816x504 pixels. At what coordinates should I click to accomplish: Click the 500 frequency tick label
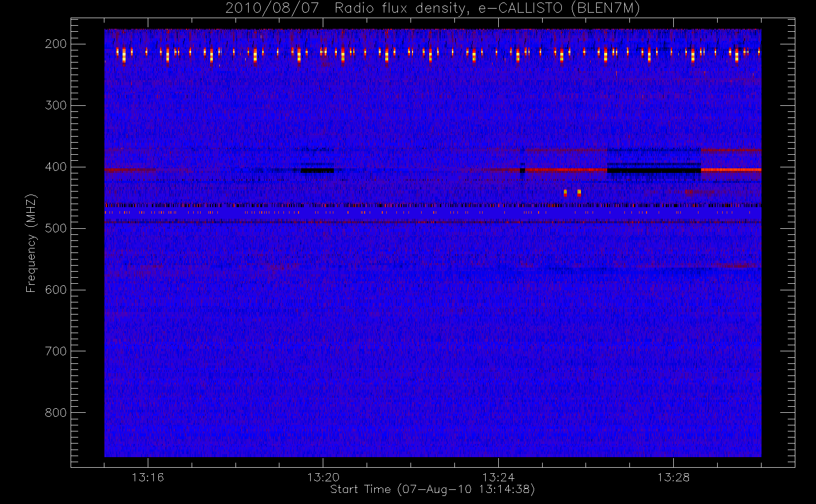56,228
